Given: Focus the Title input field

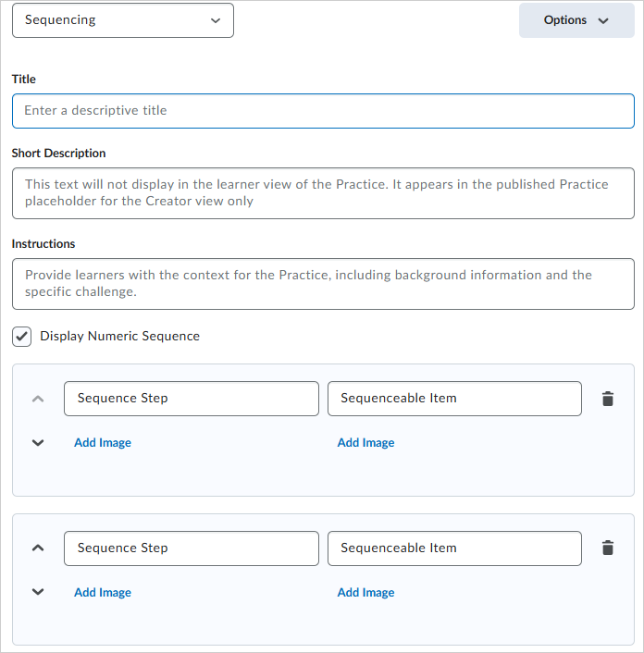Looking at the screenshot, I should (323, 111).
